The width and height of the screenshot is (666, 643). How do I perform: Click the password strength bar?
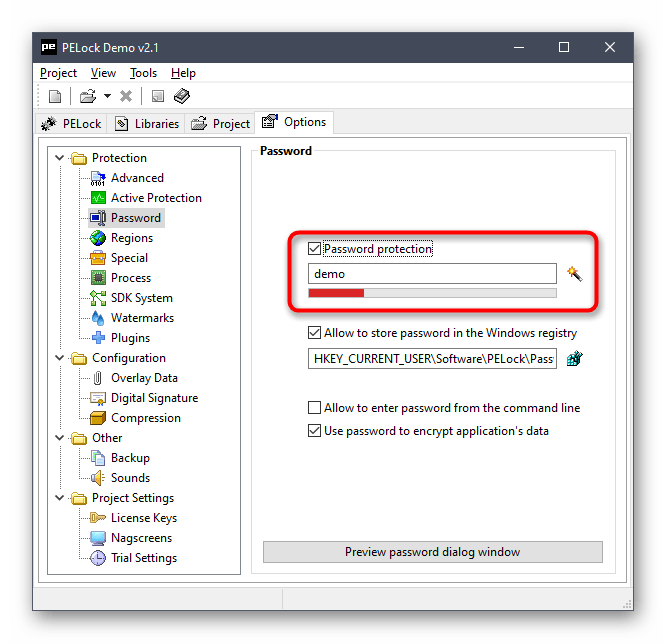click(x=432, y=293)
